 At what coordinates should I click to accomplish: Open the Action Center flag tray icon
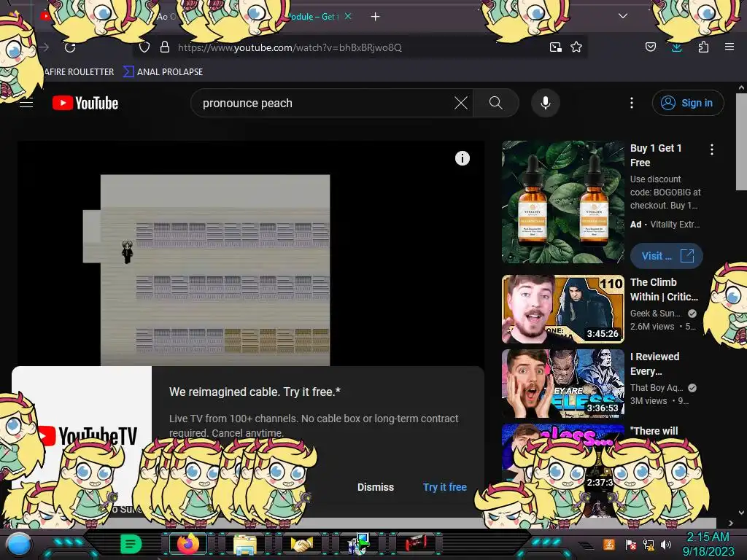[631, 545]
